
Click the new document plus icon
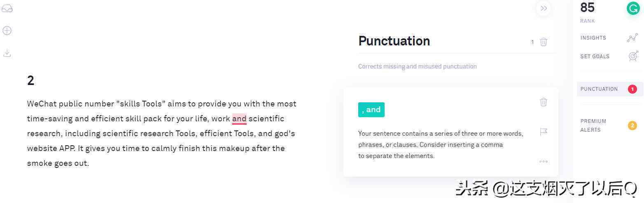[7, 31]
